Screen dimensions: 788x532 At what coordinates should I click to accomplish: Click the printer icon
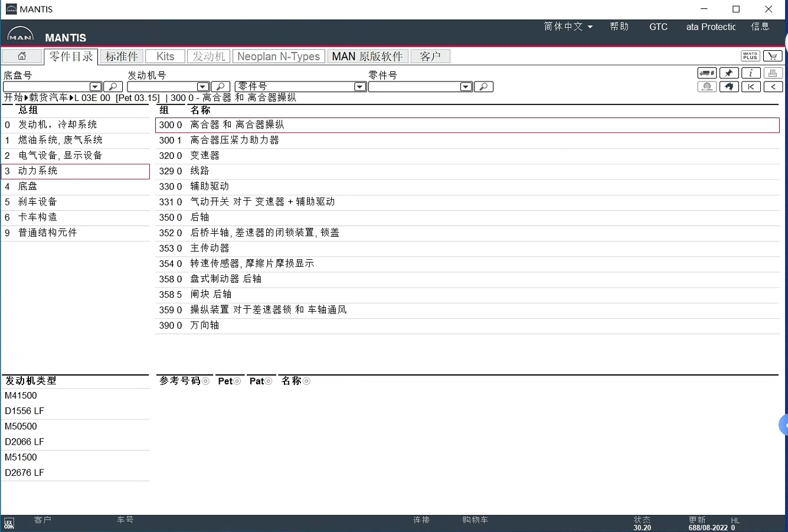click(x=773, y=73)
